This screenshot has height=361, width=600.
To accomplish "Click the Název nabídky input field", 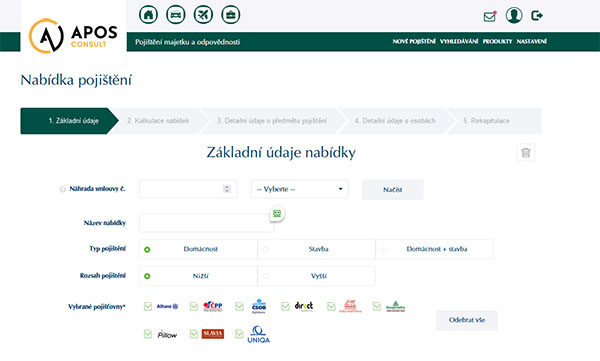I will (x=207, y=223).
